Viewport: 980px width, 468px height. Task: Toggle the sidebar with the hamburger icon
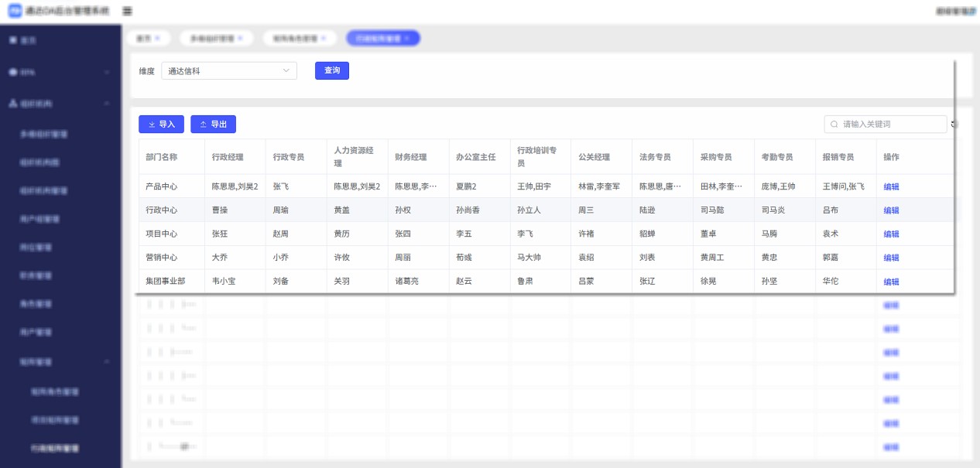128,12
